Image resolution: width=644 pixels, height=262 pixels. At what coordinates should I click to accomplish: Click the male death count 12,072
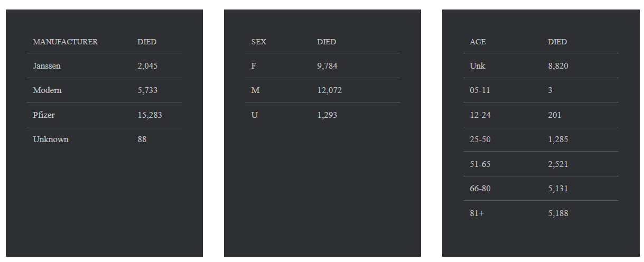coord(329,90)
